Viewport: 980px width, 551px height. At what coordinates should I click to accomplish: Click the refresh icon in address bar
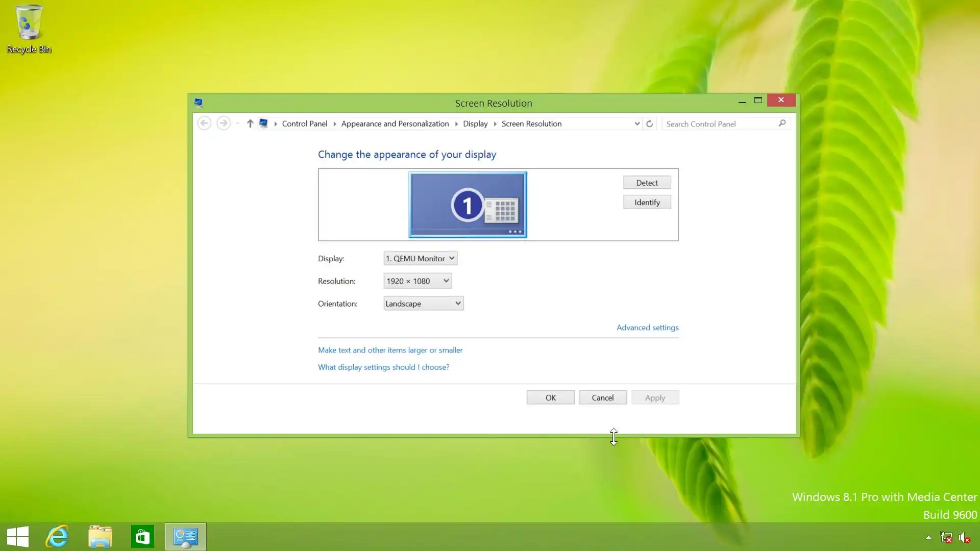click(x=649, y=124)
